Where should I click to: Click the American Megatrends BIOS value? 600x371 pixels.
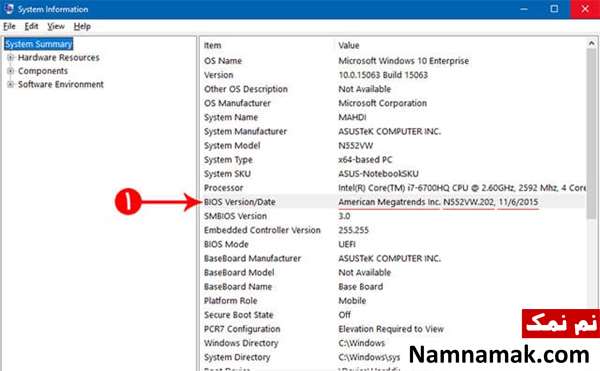click(438, 202)
